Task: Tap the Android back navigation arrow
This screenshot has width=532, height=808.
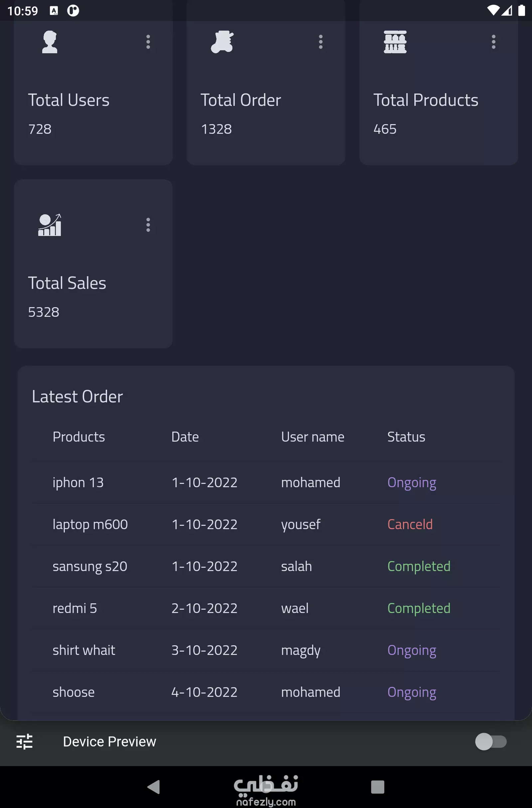Action: click(154, 788)
